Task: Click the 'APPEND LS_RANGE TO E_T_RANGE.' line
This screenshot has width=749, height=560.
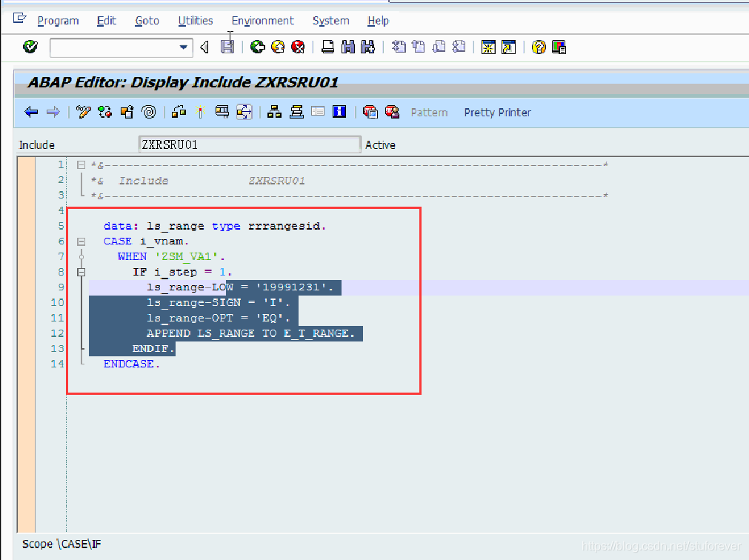Action: (251, 333)
